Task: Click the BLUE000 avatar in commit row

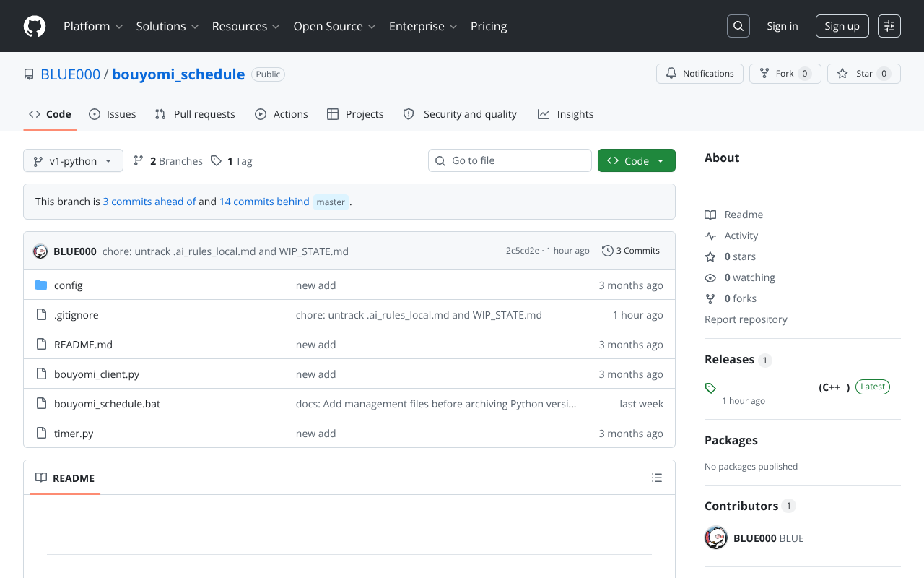Action: point(40,251)
